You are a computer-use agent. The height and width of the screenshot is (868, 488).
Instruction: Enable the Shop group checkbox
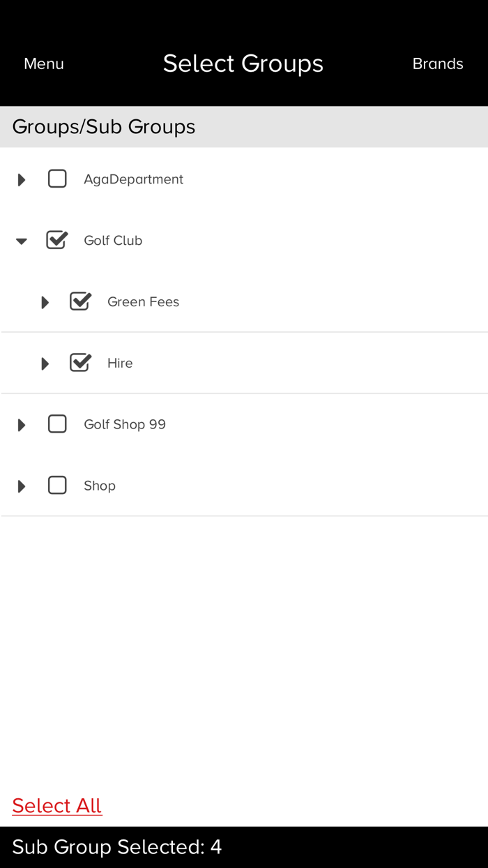point(57,486)
